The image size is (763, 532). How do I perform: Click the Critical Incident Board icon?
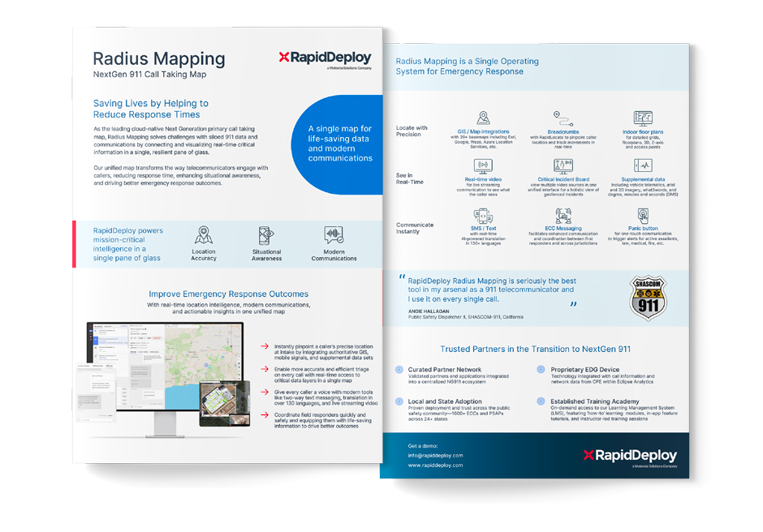pos(563,166)
